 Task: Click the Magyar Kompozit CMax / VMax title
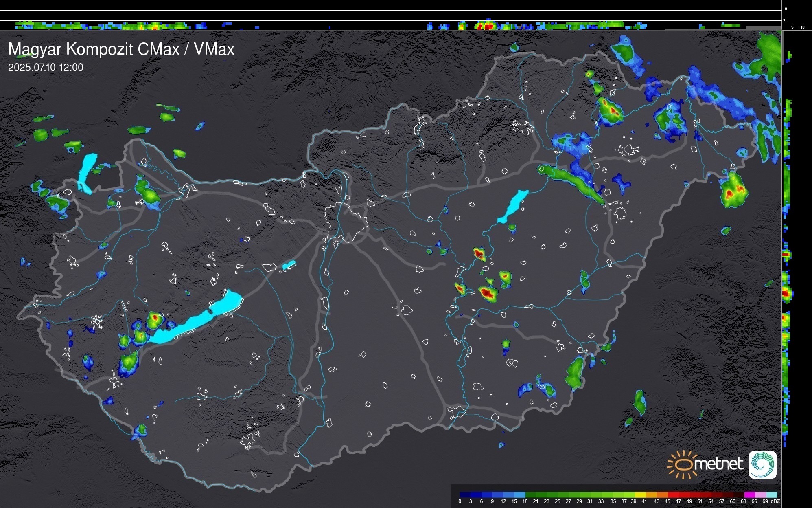121,49
